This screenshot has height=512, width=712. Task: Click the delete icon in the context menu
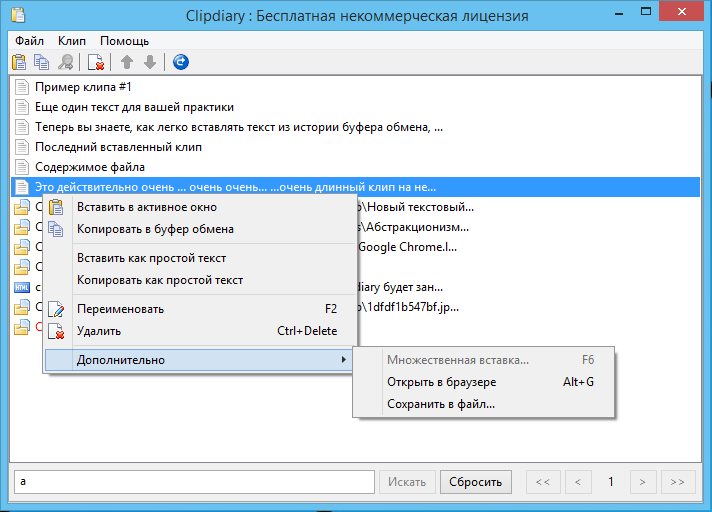(x=56, y=331)
